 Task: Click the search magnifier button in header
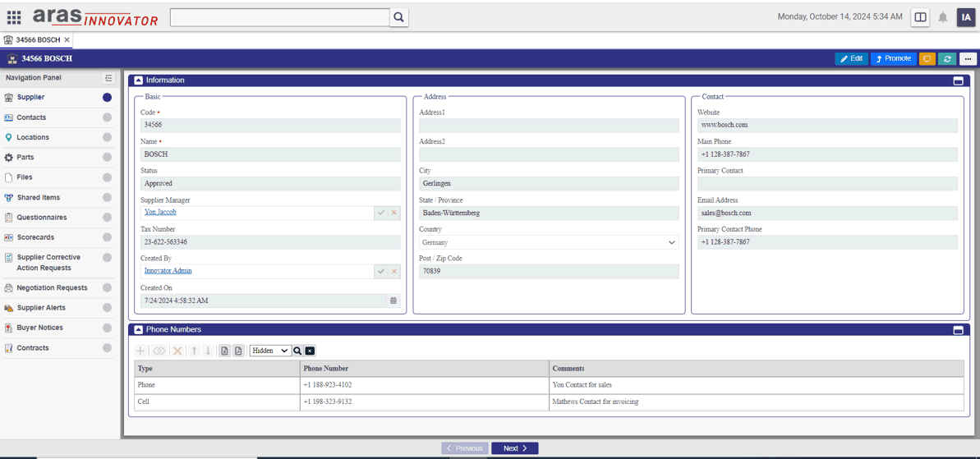tap(398, 17)
